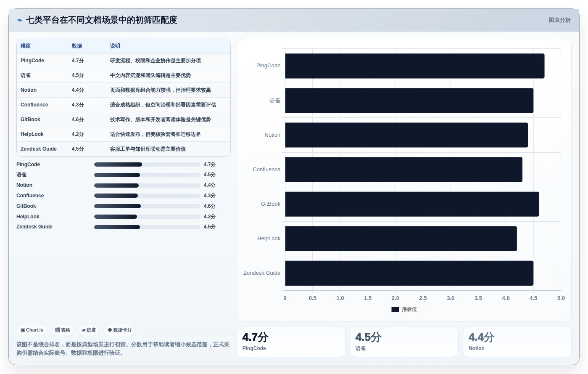This screenshot has width=588, height=374.
Task: Click description 客服工单与知识库联动是主要价值
Action: (x=148, y=149)
